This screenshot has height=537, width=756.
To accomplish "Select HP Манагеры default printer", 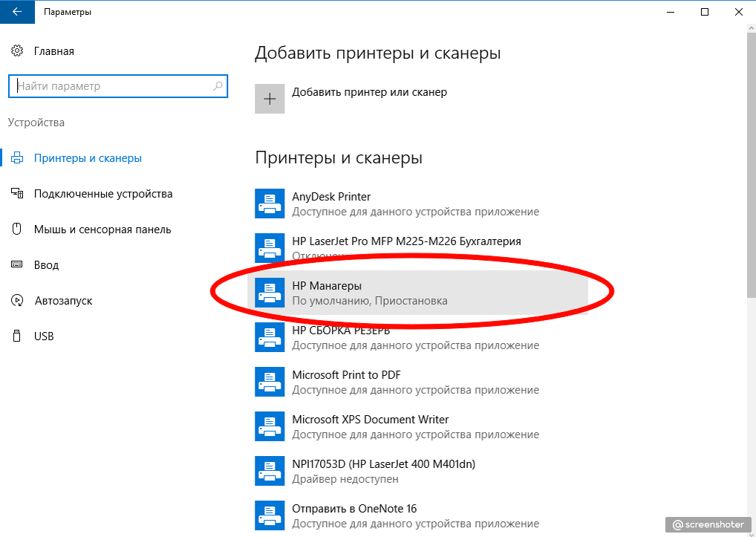I will 417,293.
